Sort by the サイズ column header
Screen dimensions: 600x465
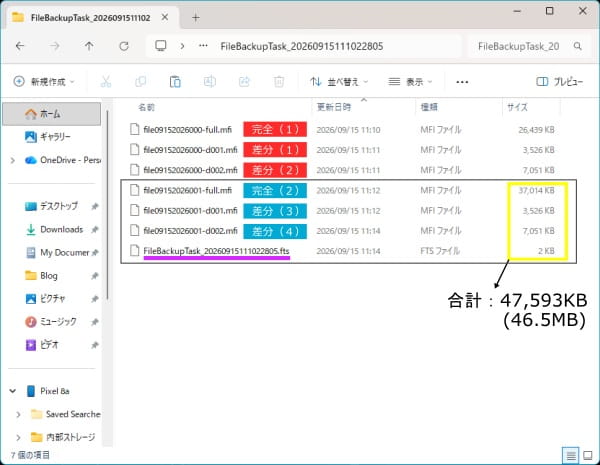click(517, 108)
